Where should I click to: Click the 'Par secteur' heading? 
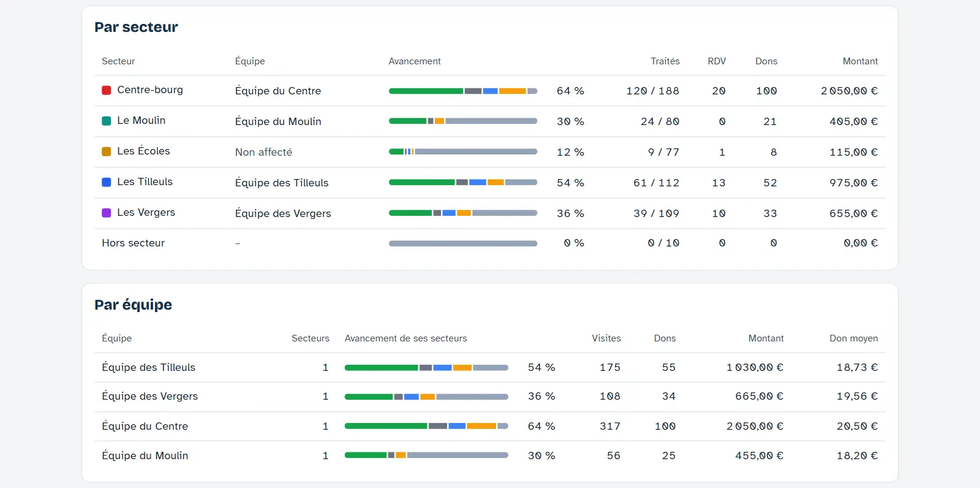click(136, 27)
